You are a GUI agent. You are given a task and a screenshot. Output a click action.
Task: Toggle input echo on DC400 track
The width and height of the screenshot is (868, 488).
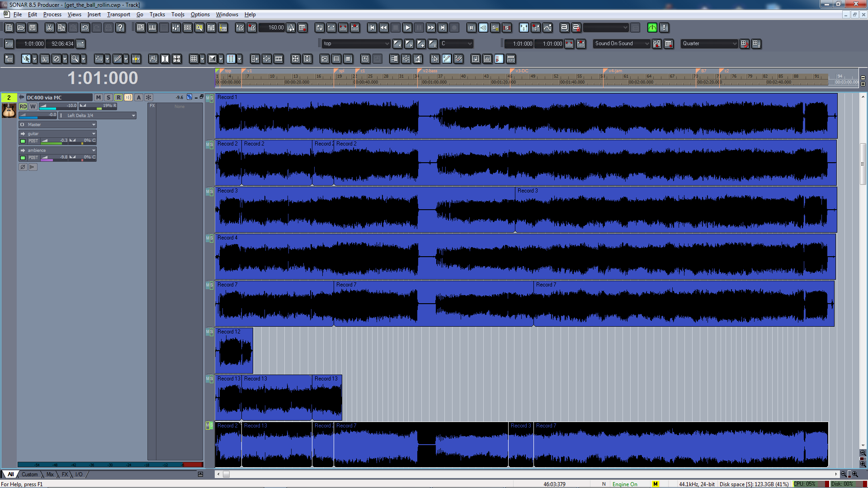(128, 98)
